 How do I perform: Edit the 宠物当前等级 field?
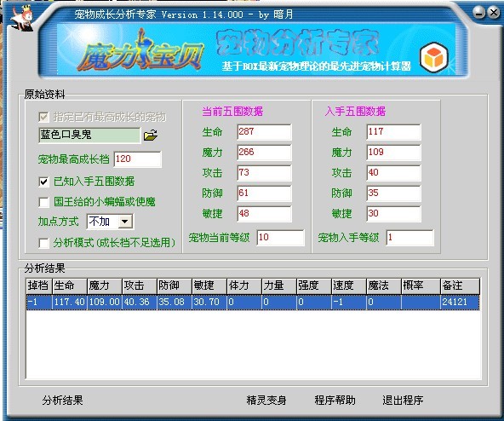pos(280,238)
